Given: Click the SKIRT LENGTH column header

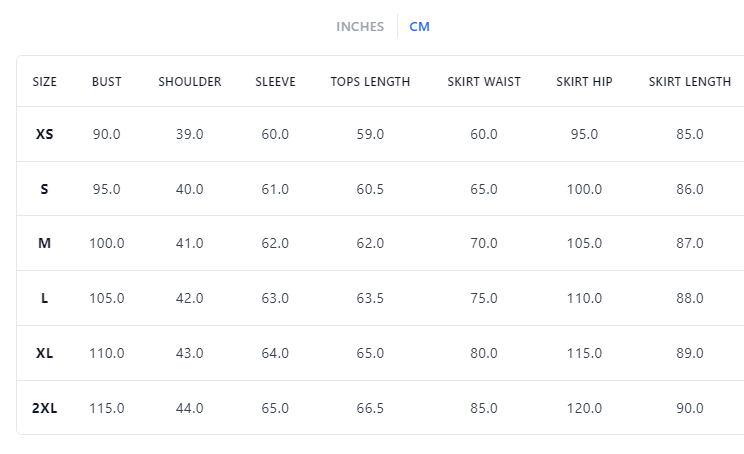Looking at the screenshot, I should (690, 82).
